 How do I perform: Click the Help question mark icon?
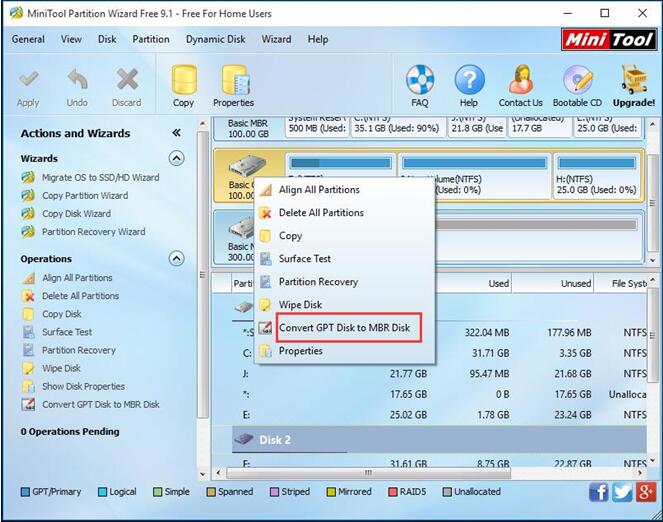pyautogui.click(x=469, y=79)
